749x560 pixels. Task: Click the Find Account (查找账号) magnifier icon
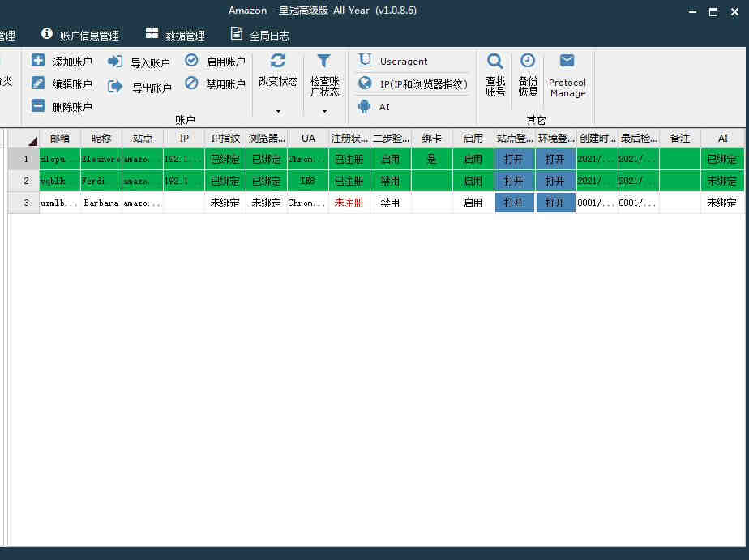pos(494,61)
